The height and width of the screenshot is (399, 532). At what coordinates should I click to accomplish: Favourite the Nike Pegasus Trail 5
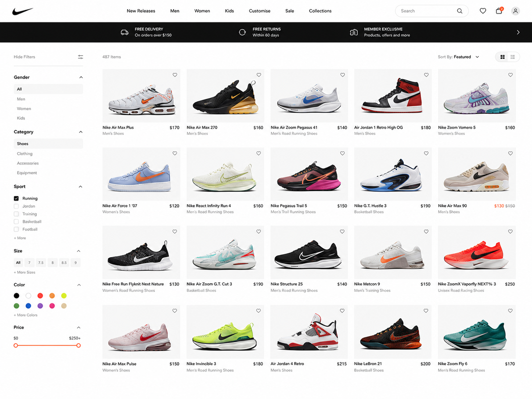pos(342,154)
